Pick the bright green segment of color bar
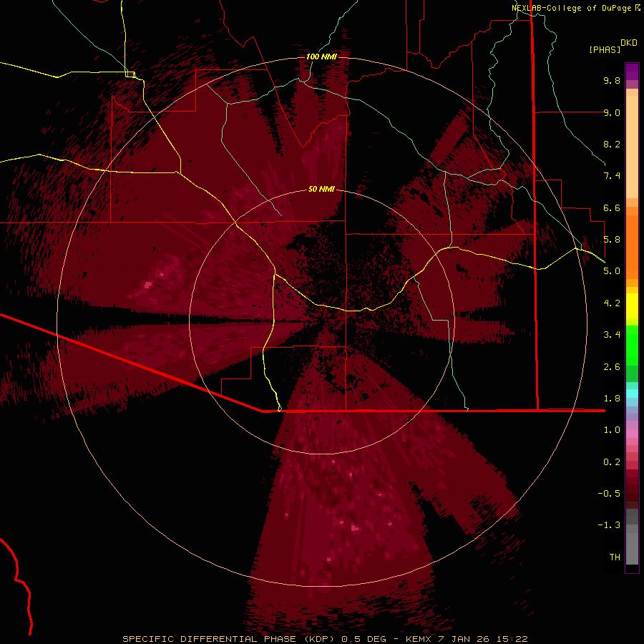The width and height of the screenshot is (644, 644). coord(632,345)
